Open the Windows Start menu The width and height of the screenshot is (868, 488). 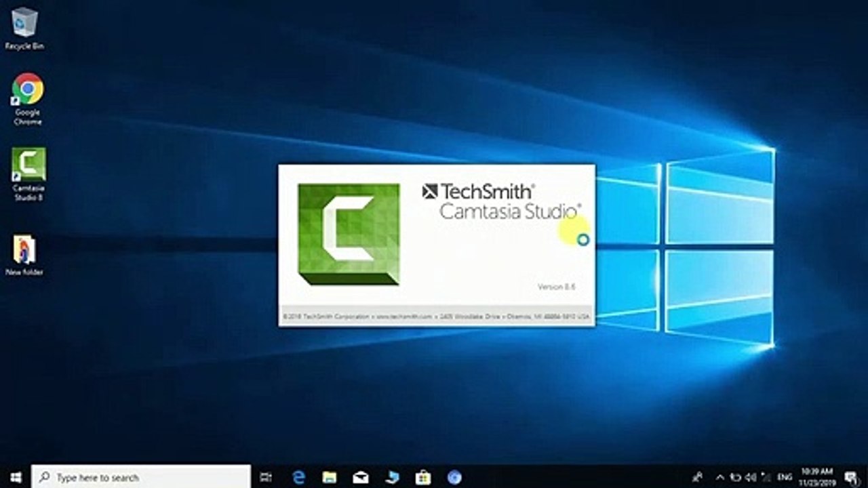[x=15, y=477]
